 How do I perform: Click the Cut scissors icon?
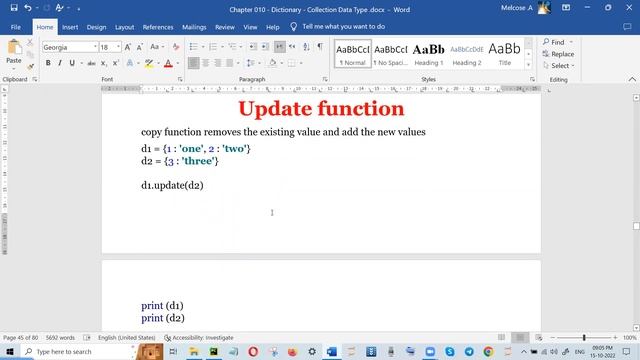30,42
